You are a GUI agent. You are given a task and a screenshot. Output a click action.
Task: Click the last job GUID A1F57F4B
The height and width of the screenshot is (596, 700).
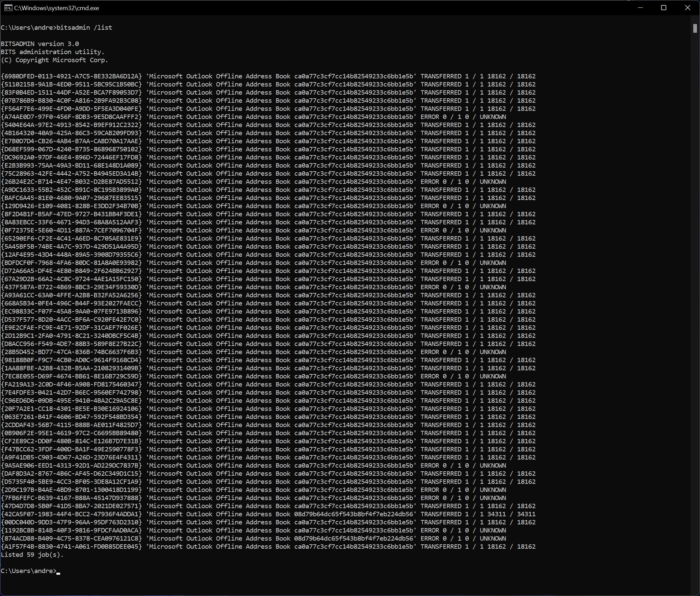pyautogui.click(x=71, y=547)
